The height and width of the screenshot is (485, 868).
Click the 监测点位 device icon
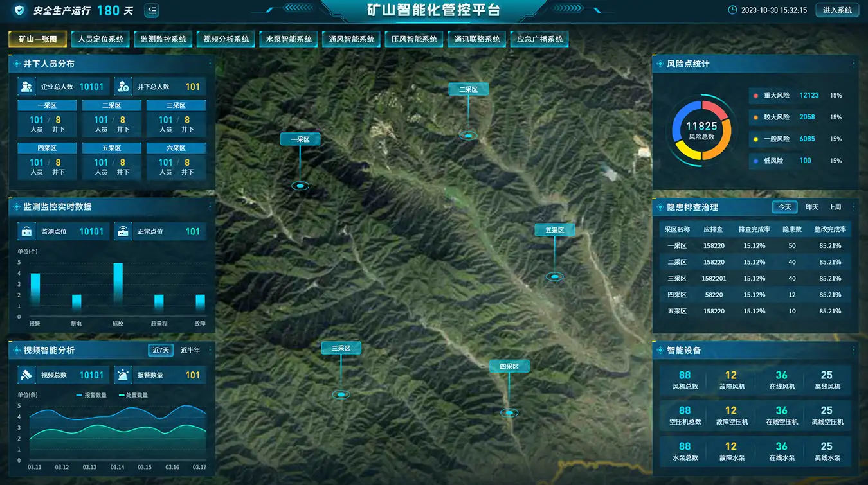(26, 231)
